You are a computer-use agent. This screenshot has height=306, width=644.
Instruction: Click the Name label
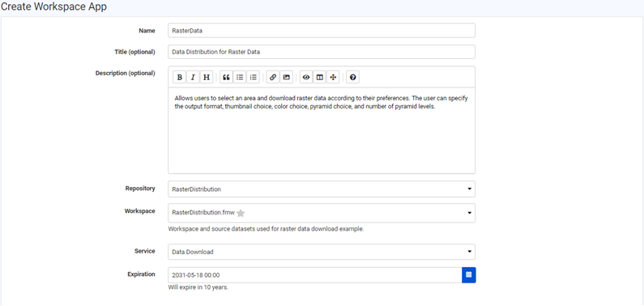[147, 31]
